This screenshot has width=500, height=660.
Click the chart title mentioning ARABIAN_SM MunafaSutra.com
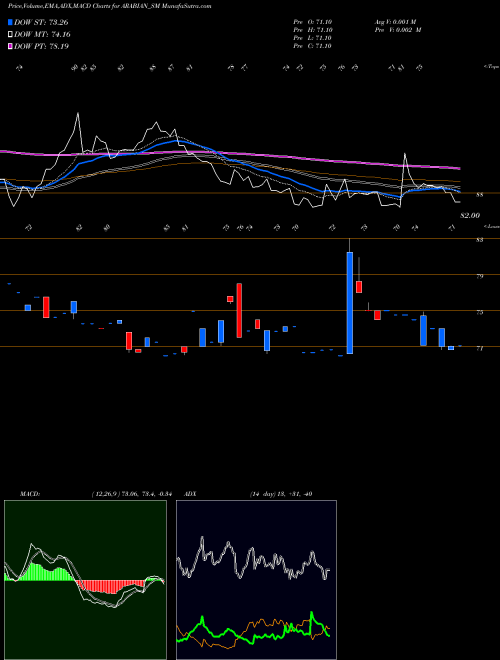click(x=110, y=6)
